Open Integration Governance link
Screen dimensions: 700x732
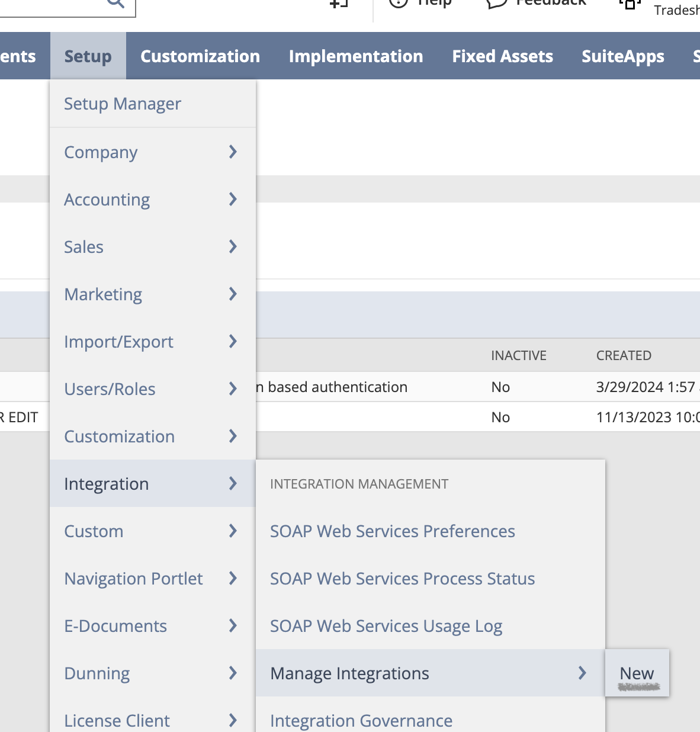tap(361, 721)
